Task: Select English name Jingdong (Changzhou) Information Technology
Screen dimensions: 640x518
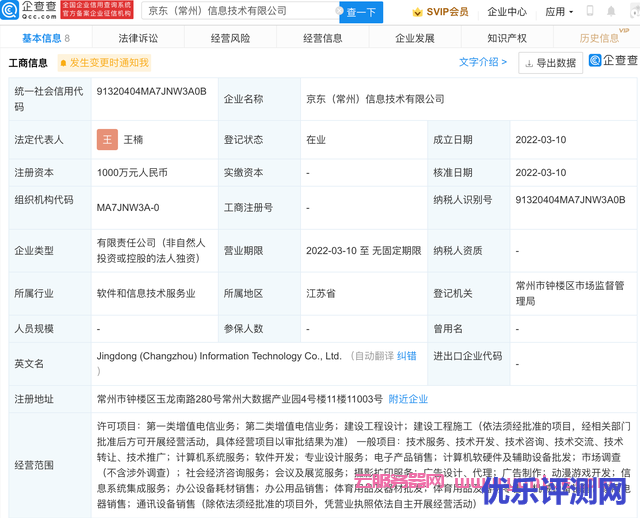Action: pyautogui.click(x=219, y=356)
